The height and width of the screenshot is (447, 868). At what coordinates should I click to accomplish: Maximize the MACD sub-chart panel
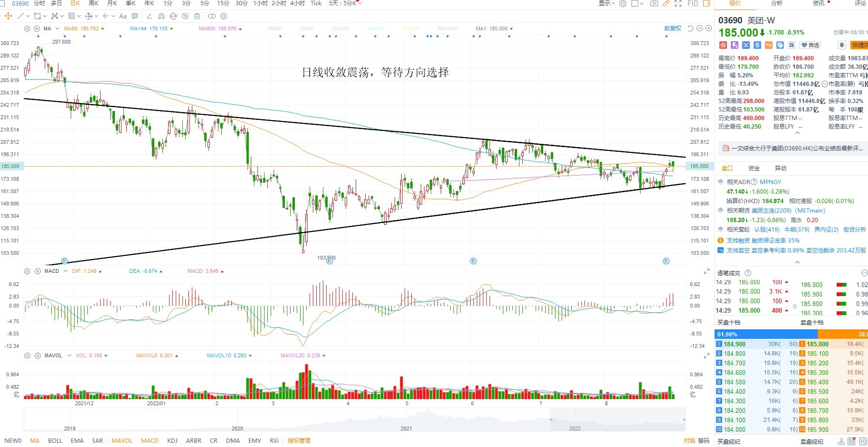[x=707, y=271]
